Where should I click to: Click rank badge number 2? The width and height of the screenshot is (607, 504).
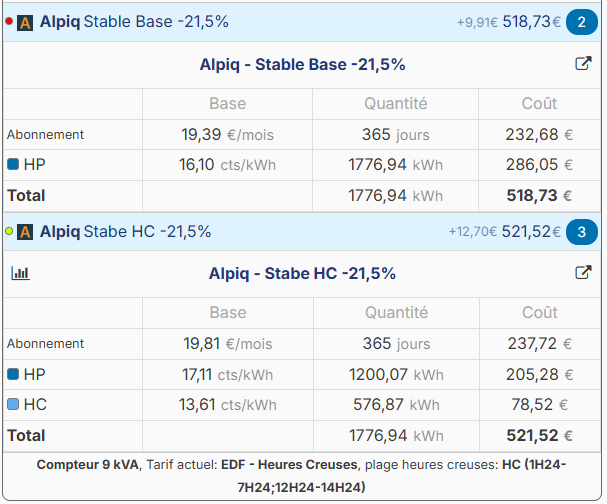click(581, 22)
